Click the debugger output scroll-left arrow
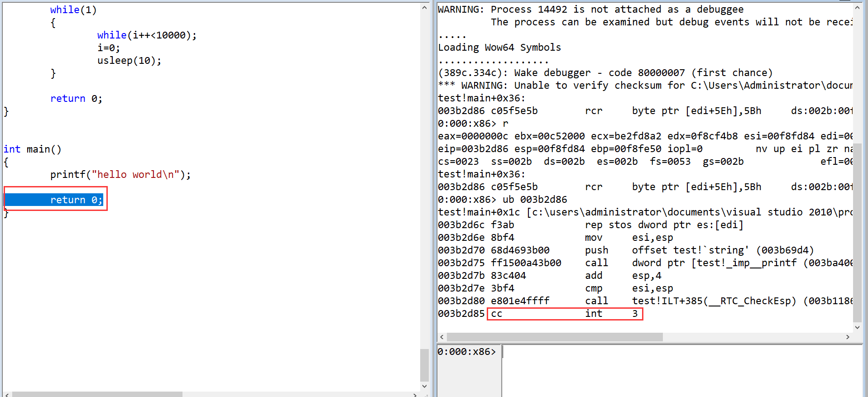The width and height of the screenshot is (868, 397). coord(442,337)
